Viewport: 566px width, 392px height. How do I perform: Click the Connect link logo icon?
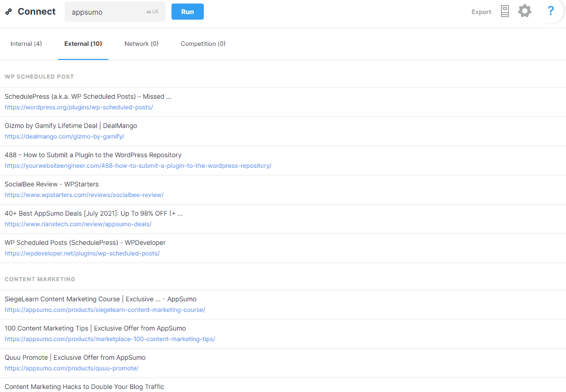[x=9, y=12]
